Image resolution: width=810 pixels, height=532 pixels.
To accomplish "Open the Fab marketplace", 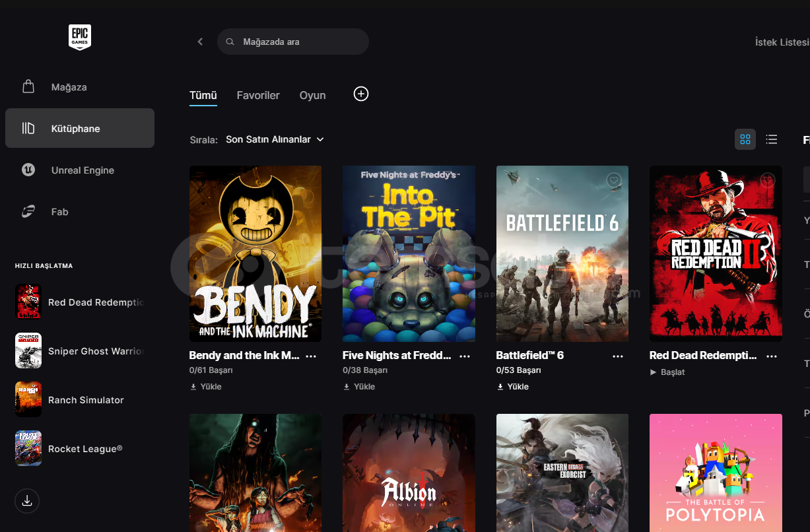I will coord(59,212).
